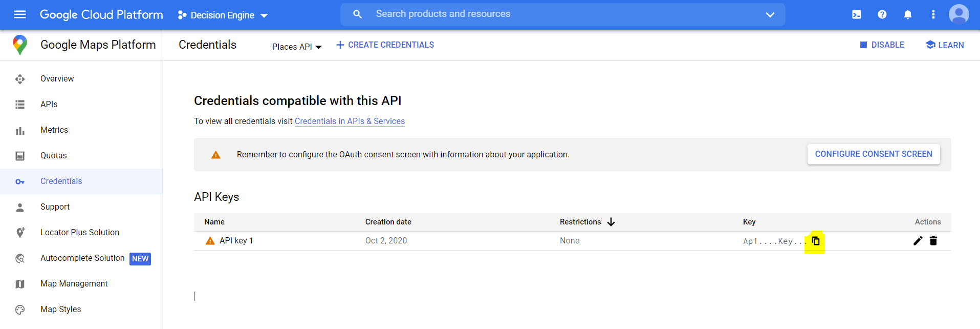This screenshot has height=329, width=980.
Task: Open API key 1 name
Action: click(x=236, y=241)
